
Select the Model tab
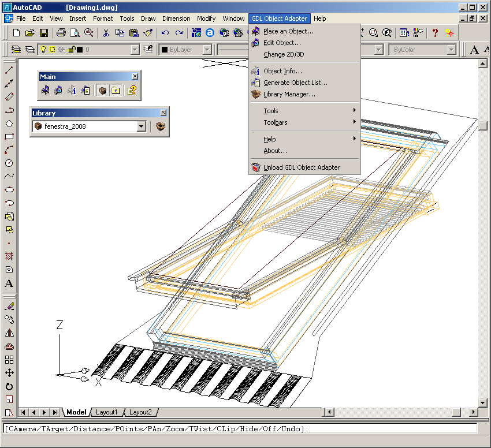point(76,412)
